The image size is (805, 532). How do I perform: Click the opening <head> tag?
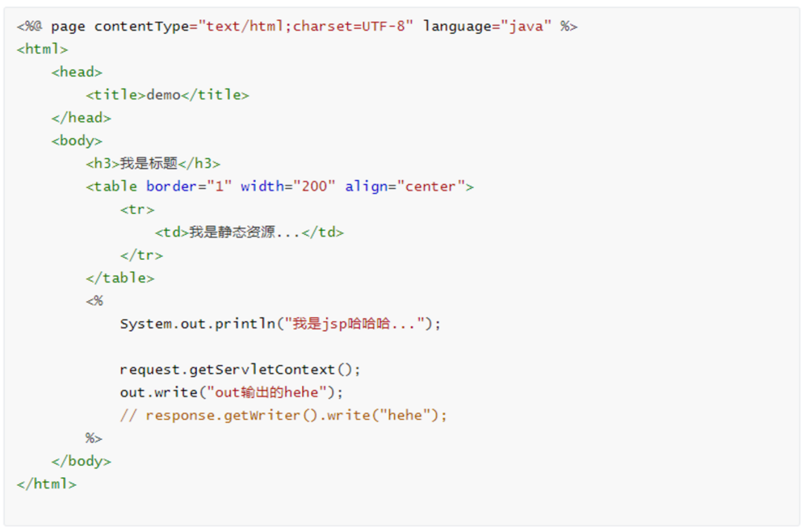[77, 72]
